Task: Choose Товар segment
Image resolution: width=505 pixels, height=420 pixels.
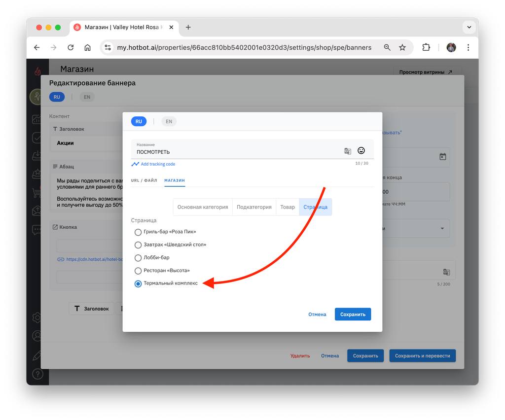Action: pyautogui.click(x=288, y=207)
